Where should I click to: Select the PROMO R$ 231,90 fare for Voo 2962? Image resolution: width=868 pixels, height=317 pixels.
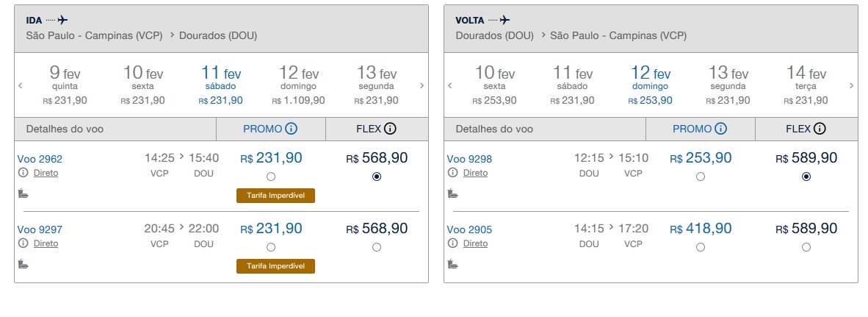click(271, 177)
